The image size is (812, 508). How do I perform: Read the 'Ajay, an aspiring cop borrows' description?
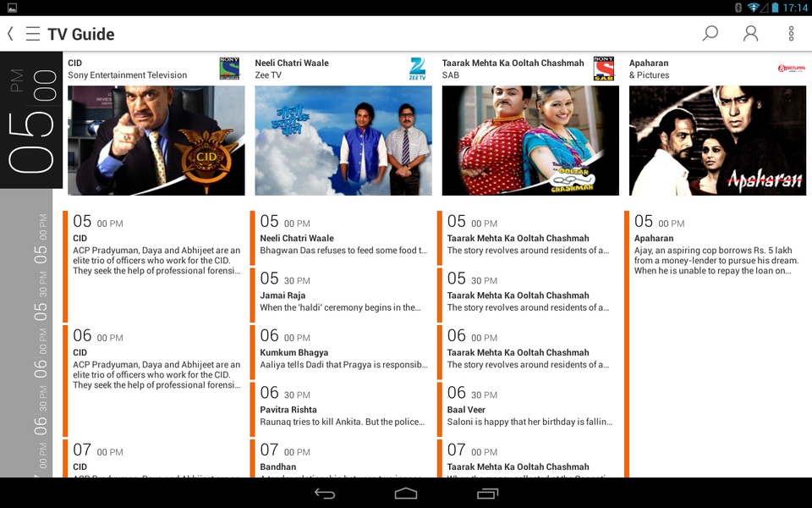click(x=716, y=261)
